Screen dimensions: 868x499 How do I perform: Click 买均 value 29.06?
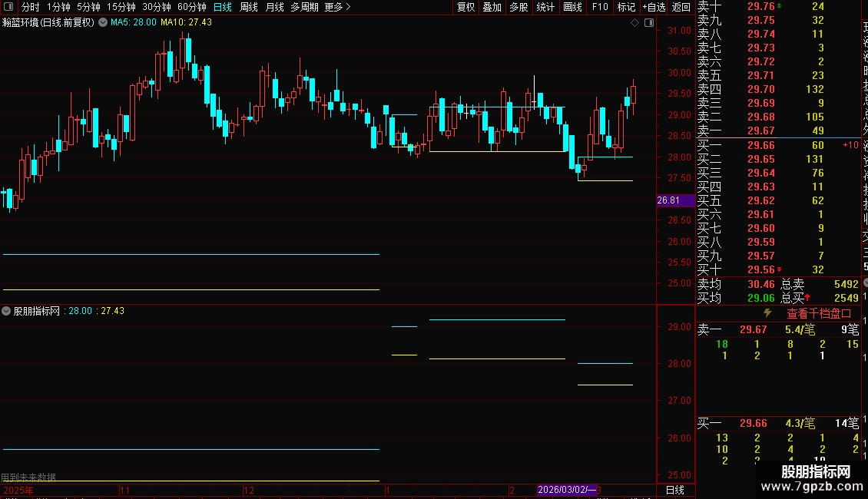pos(761,298)
